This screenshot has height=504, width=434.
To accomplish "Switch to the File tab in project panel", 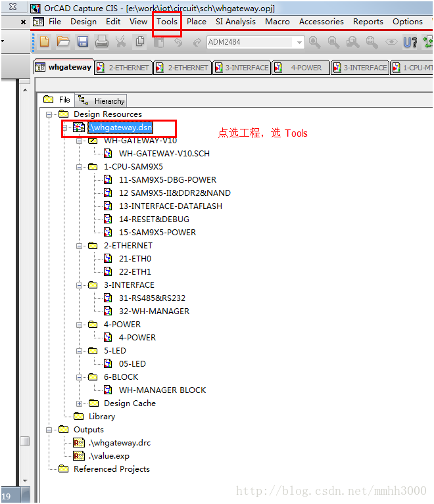I will click(x=57, y=100).
